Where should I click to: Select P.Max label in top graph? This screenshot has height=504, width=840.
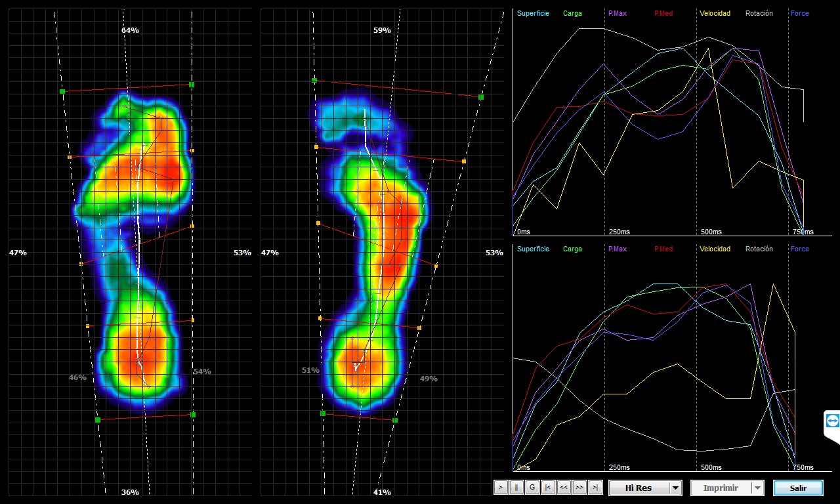pyautogui.click(x=617, y=14)
